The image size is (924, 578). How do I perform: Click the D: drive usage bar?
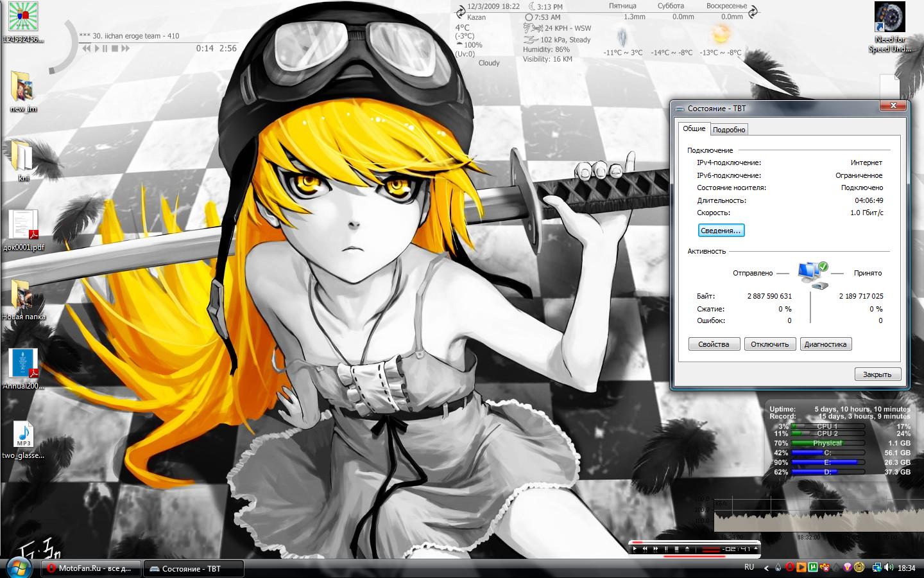point(828,472)
